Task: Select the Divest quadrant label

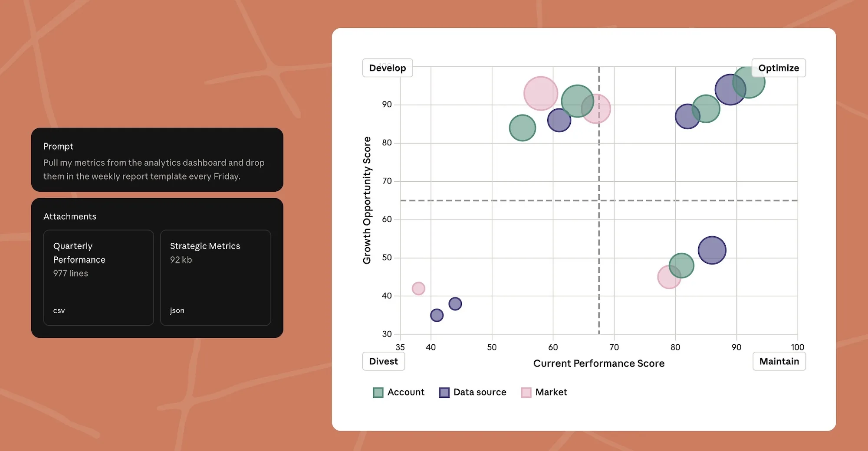Action: [383, 361]
